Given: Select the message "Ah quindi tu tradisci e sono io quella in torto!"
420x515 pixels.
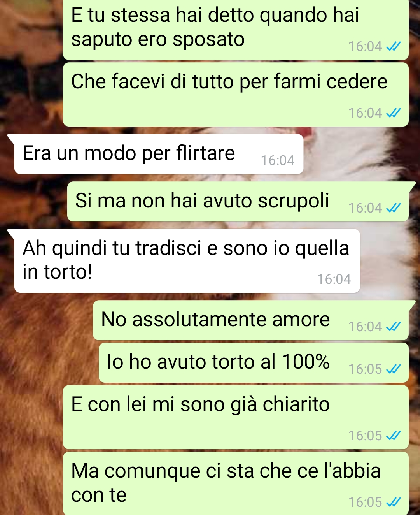Looking at the screenshot, I should (187, 261).
